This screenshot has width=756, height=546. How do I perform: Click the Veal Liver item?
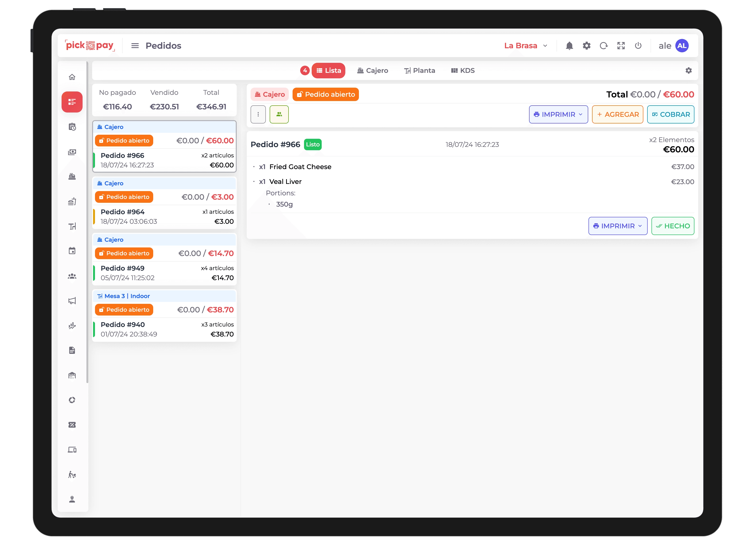click(285, 182)
